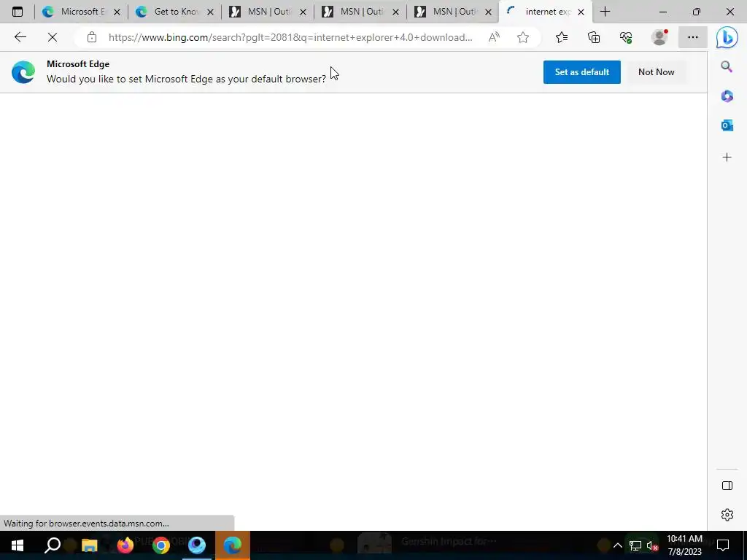Stop loading the page
The image size is (747, 560).
click(x=53, y=37)
